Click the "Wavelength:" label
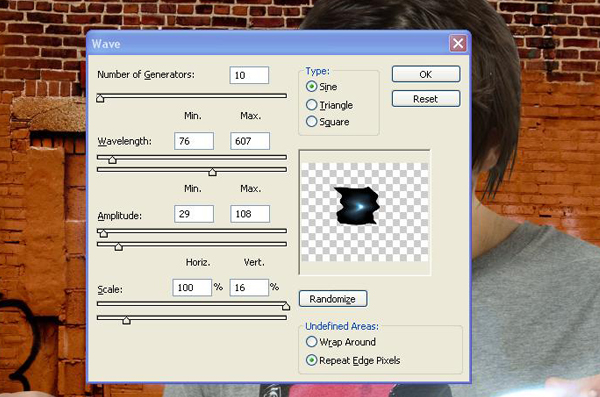 tap(124, 141)
